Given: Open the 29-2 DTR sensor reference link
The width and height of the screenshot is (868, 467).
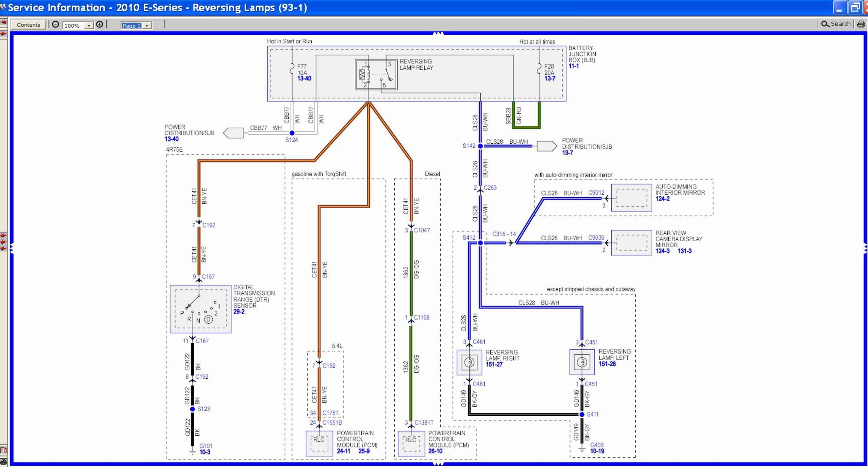Looking at the screenshot, I should tap(239, 312).
